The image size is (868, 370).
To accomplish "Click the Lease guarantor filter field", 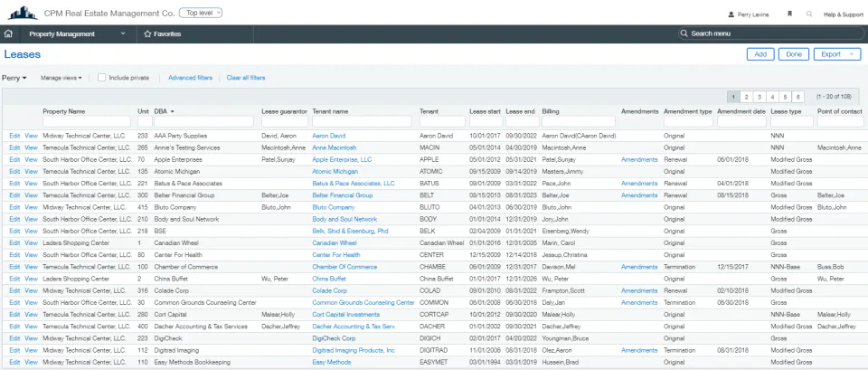I will click(285, 121).
